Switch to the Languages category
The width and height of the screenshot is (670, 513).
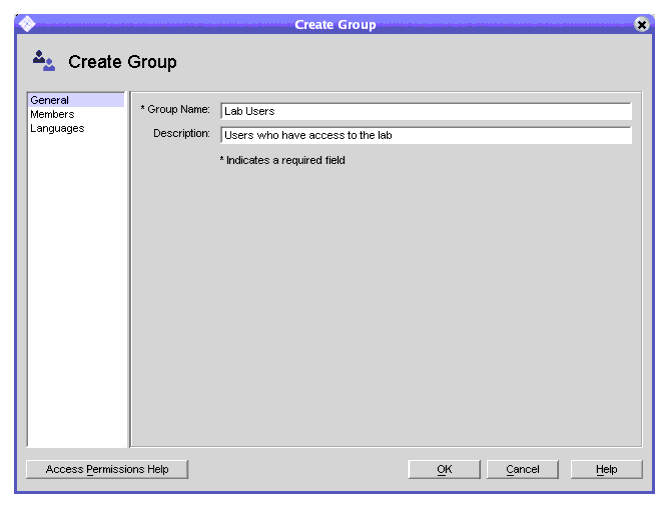point(76,128)
